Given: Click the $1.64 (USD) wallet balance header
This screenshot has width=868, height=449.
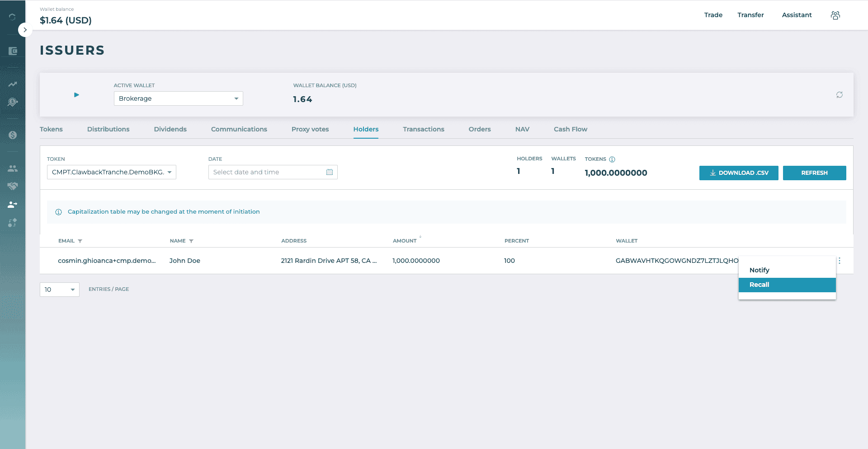Looking at the screenshot, I should click(66, 20).
